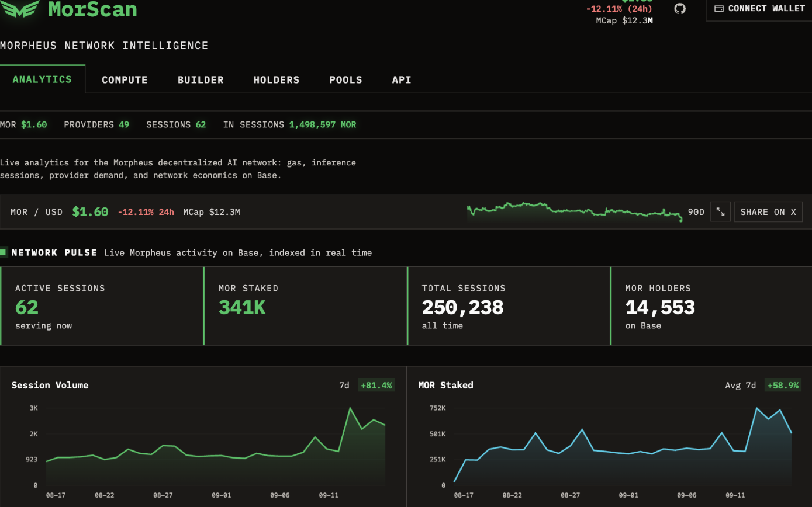Click the Avg 7d label on MOR Staked
This screenshot has width=812, height=507.
pyautogui.click(x=740, y=386)
